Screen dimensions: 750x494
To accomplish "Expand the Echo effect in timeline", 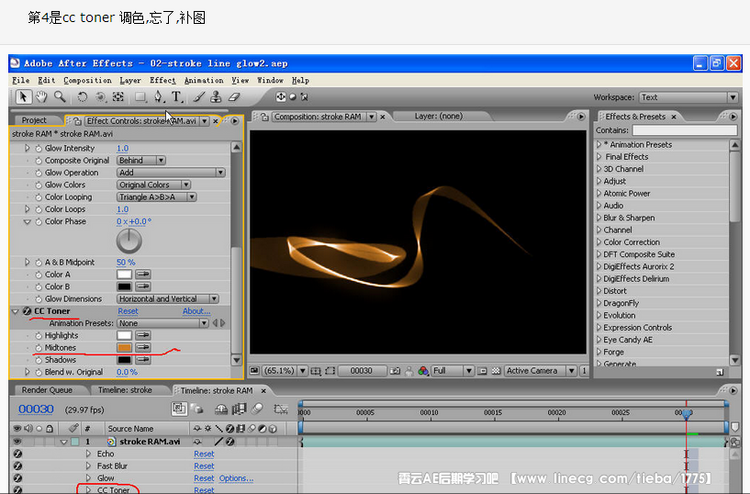I will tap(88, 453).
